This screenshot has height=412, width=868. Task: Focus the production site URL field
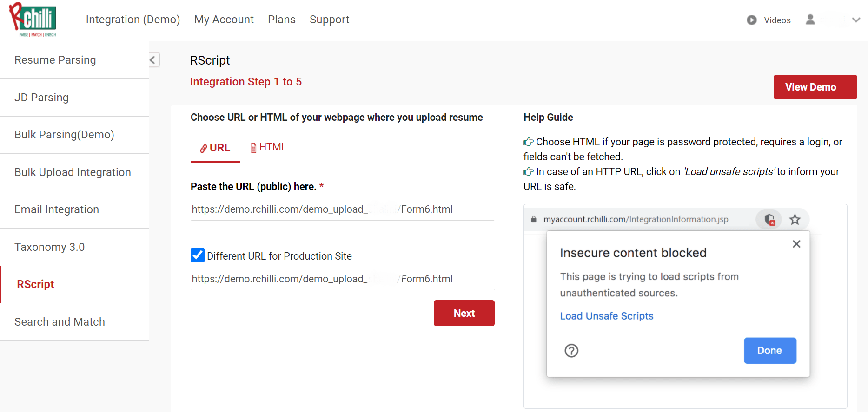pyautogui.click(x=342, y=279)
